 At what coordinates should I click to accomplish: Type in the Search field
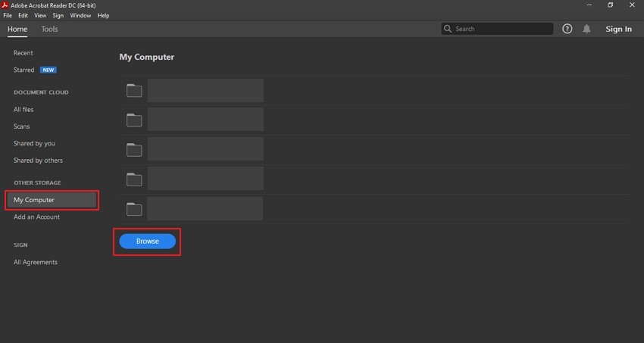point(502,29)
